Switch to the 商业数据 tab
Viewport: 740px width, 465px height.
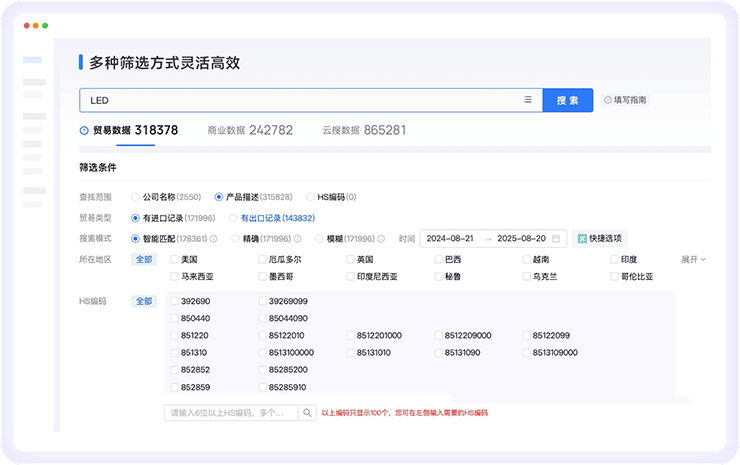click(x=250, y=130)
